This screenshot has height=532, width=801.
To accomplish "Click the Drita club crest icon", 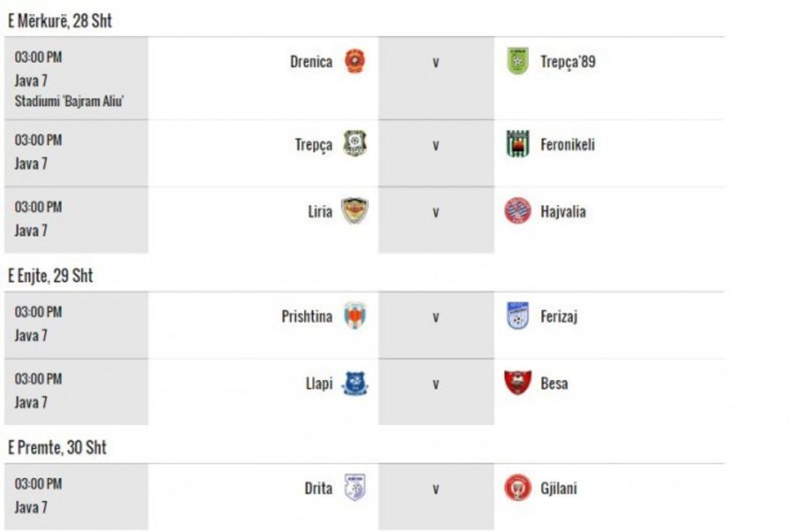I will tap(355, 488).
